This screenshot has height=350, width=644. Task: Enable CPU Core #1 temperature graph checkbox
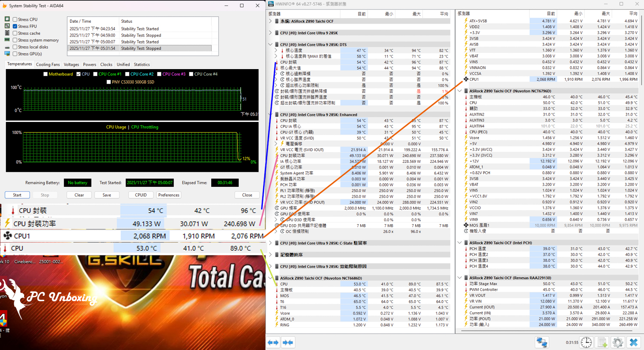(x=95, y=74)
